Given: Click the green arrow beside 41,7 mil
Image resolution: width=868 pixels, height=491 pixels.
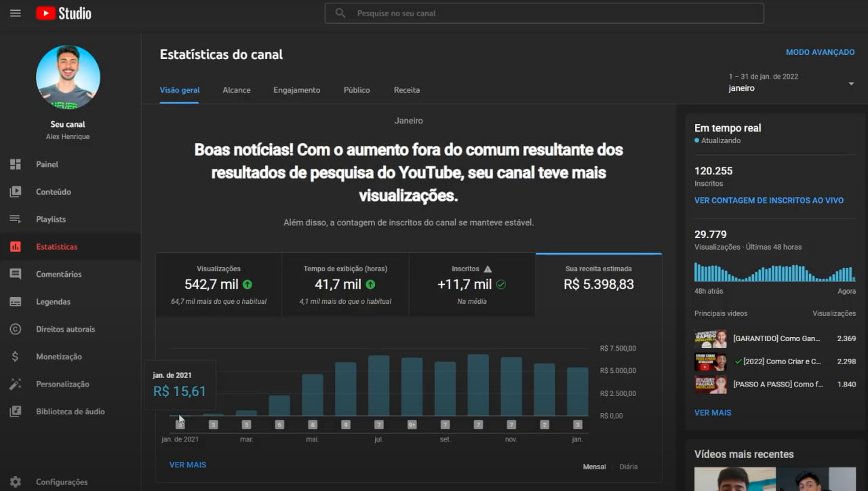Looking at the screenshot, I should click(x=370, y=285).
